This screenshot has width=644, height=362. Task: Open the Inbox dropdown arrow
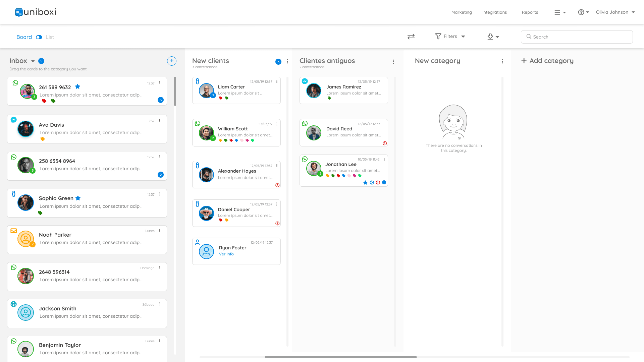(33, 61)
